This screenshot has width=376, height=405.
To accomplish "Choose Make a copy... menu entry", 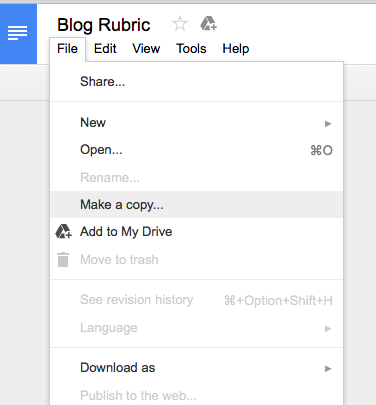I will [196, 204].
